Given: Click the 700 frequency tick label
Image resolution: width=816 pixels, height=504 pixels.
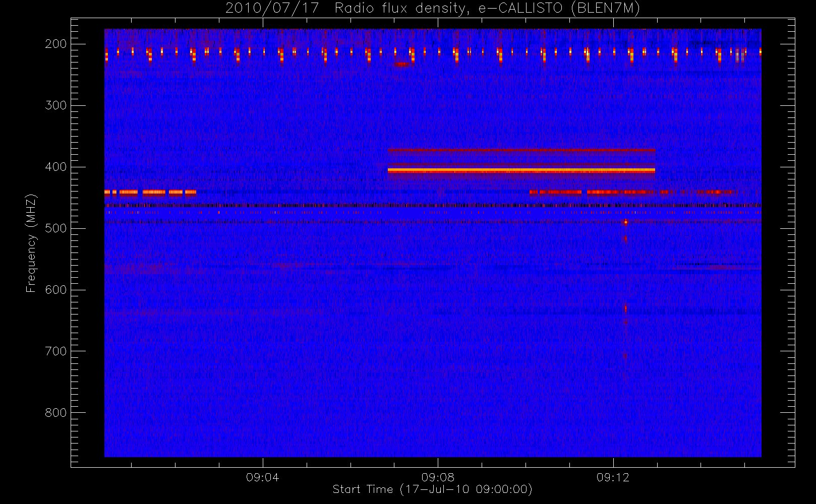Looking at the screenshot, I should (x=56, y=351).
